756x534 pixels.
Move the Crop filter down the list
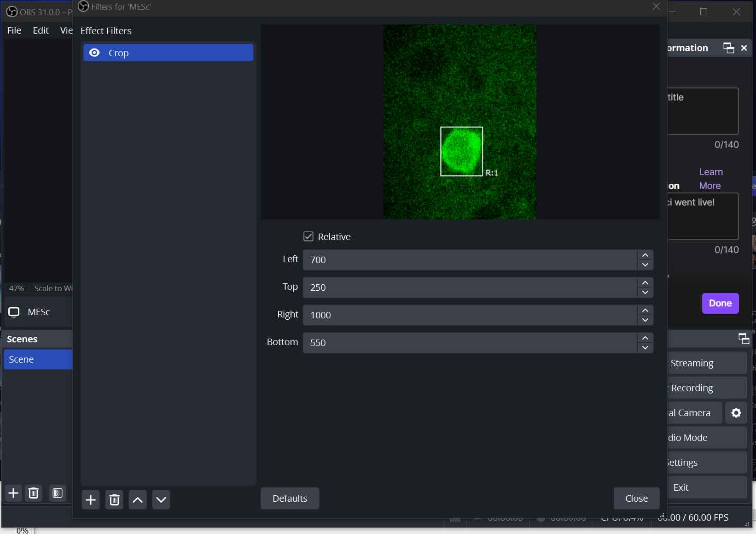tap(161, 500)
